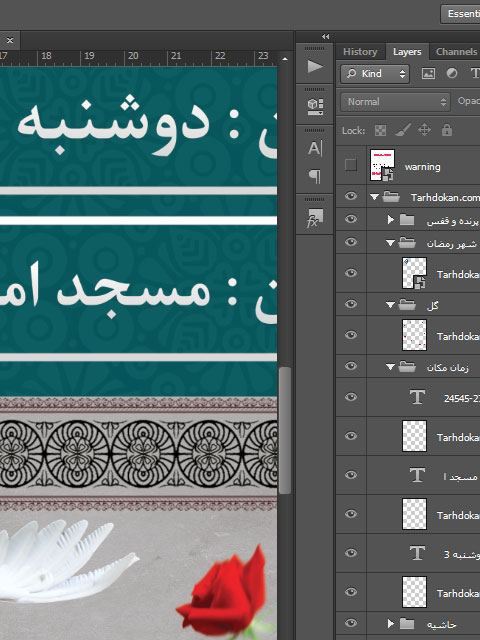Image resolution: width=480 pixels, height=640 pixels.
Task: Select the T icon of the دوشنبه 3 layer
Action: pos(417,553)
